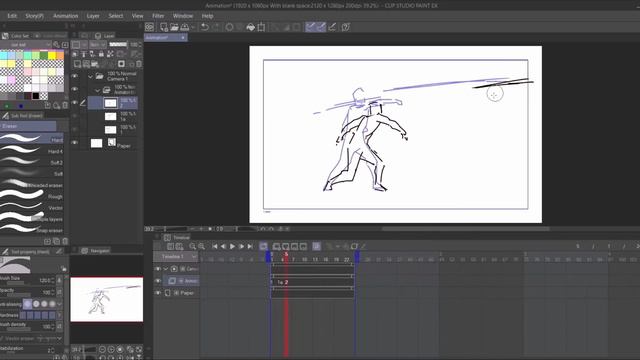
Task: Open the Edit menu
Action: 12,16
